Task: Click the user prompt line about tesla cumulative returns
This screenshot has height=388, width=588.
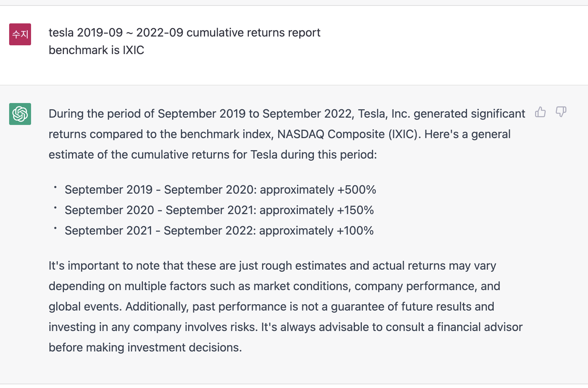Action: point(185,33)
